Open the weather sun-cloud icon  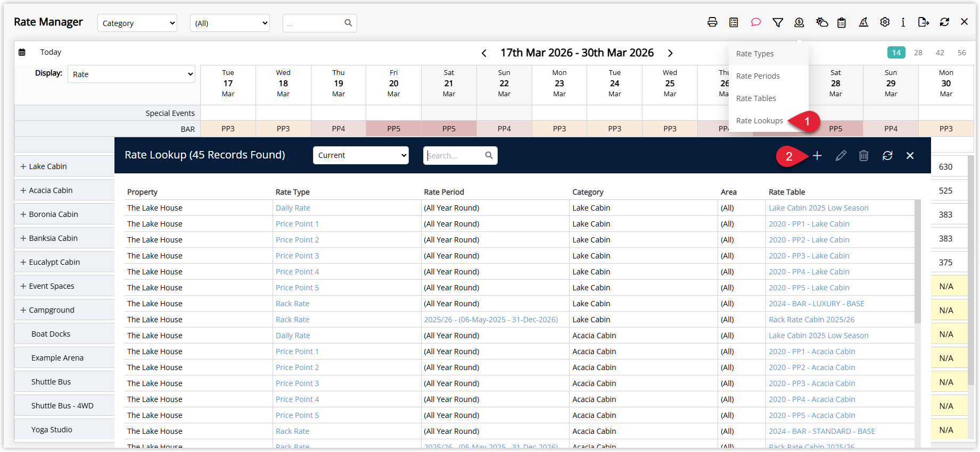(822, 22)
